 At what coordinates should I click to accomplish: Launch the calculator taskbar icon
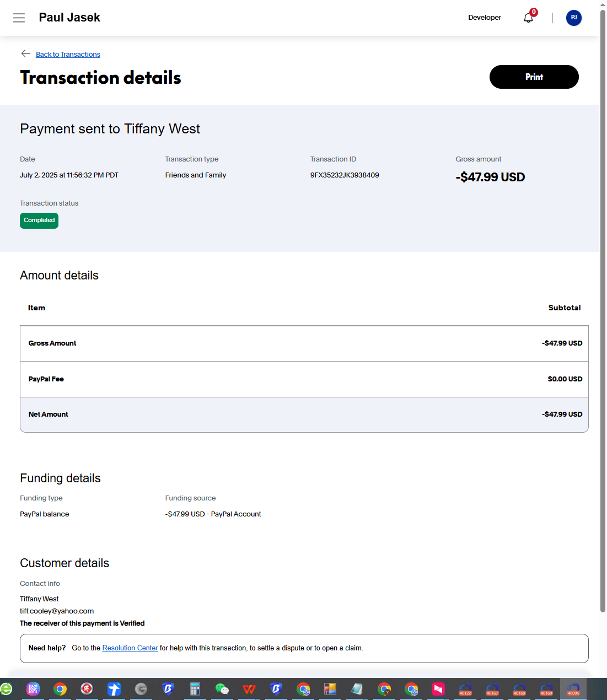195,689
